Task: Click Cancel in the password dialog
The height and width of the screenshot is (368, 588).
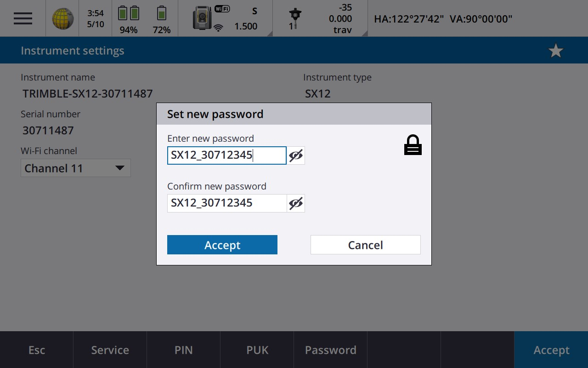Action: (366, 245)
